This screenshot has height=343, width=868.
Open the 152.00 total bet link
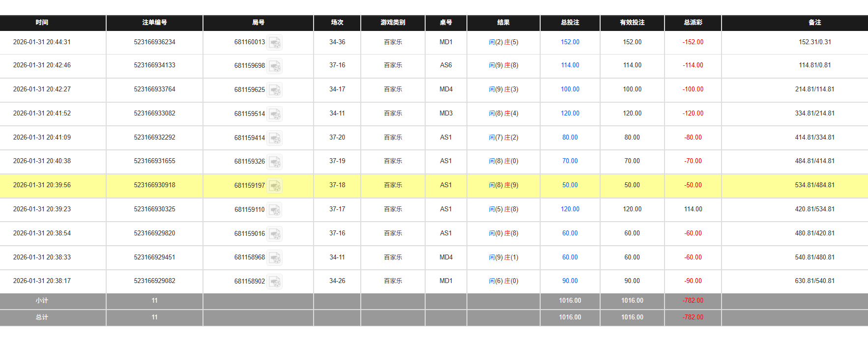point(569,42)
